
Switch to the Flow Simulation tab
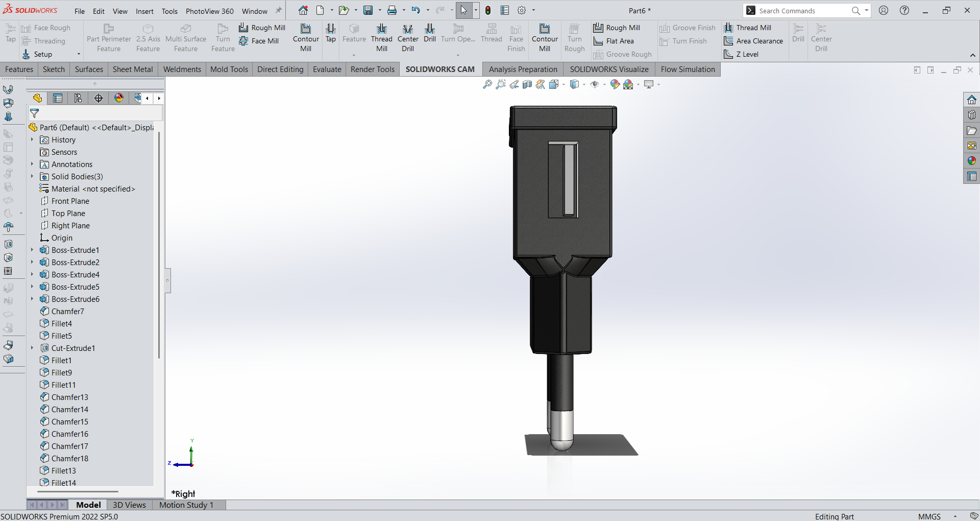(x=688, y=69)
